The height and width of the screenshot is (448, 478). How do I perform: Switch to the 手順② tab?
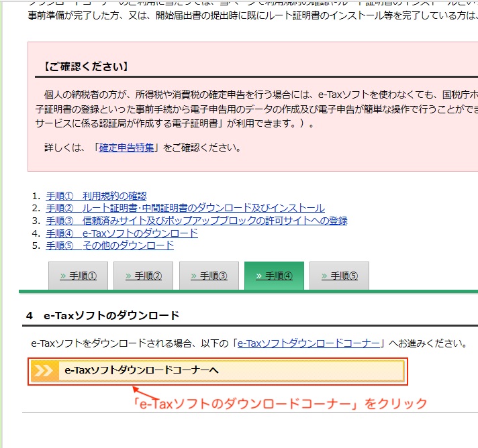pos(143,276)
